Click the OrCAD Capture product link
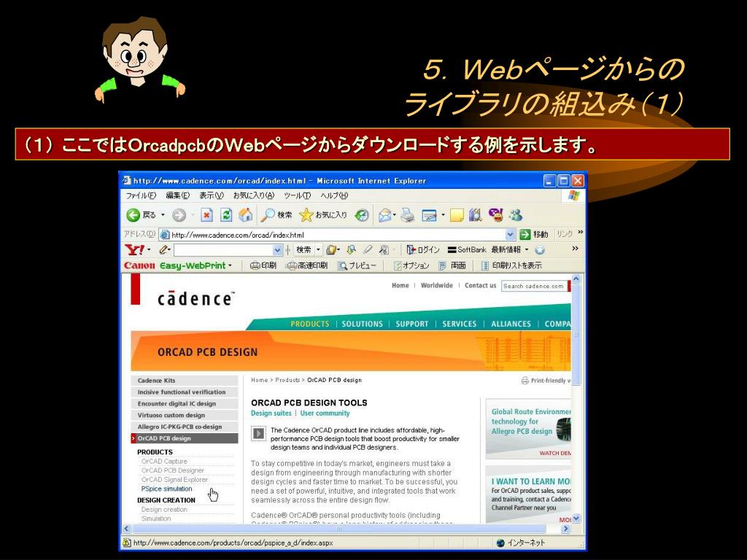The width and height of the screenshot is (747, 560). (164, 462)
